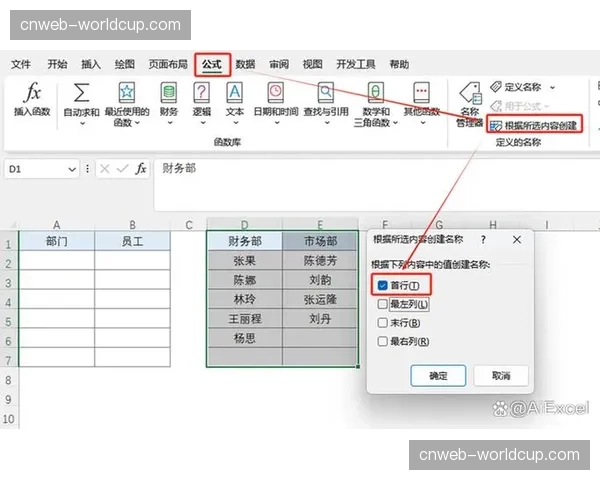
Task: Enable the Left column (最左列) checkbox
Action: coord(382,304)
